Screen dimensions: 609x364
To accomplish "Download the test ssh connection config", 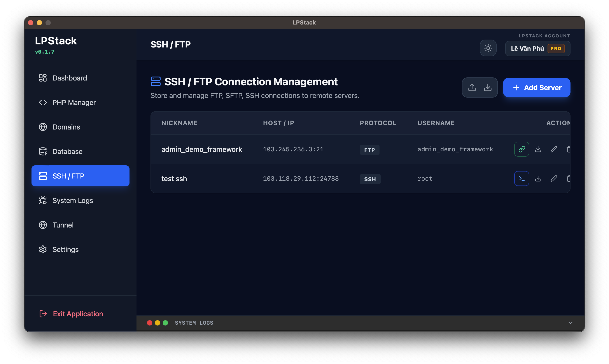I will (x=538, y=178).
